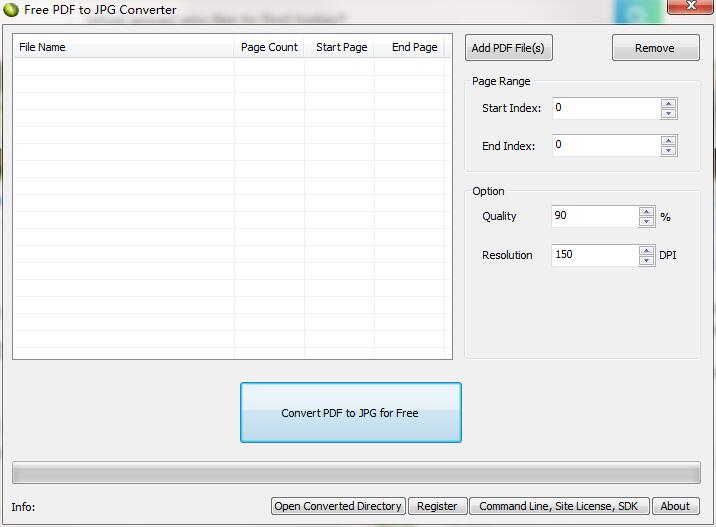
Task: Click into the Resolution value field
Action: [x=594, y=255]
